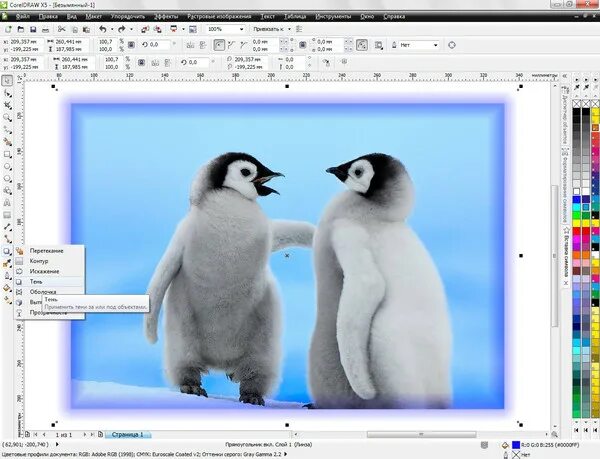Click the Export icon
This screenshot has width=600, height=459.
click(x=157, y=29)
